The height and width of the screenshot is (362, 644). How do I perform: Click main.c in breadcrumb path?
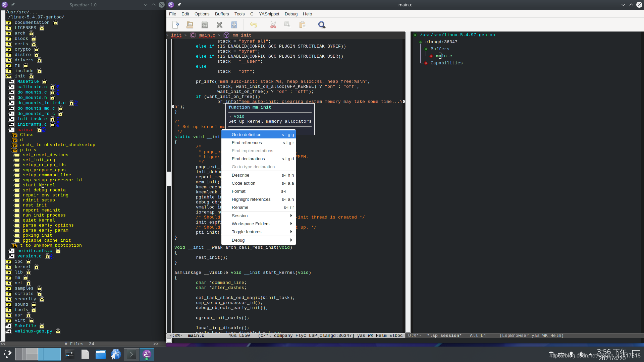click(207, 35)
